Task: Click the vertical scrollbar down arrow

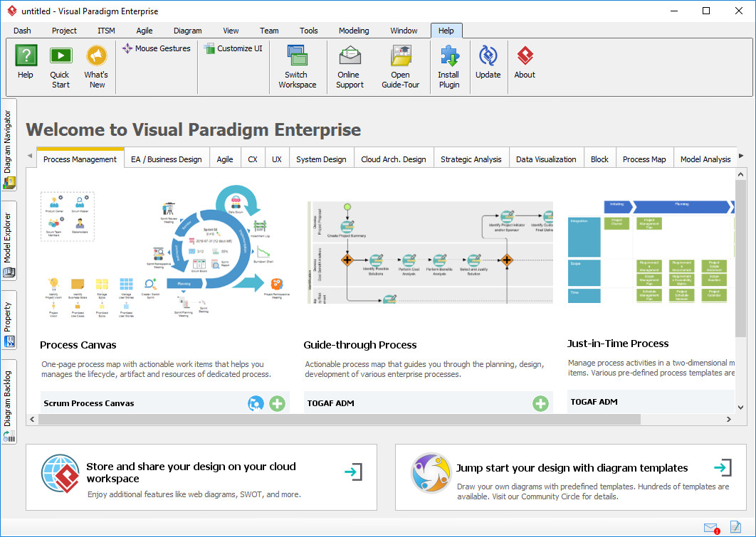Action: [x=741, y=408]
